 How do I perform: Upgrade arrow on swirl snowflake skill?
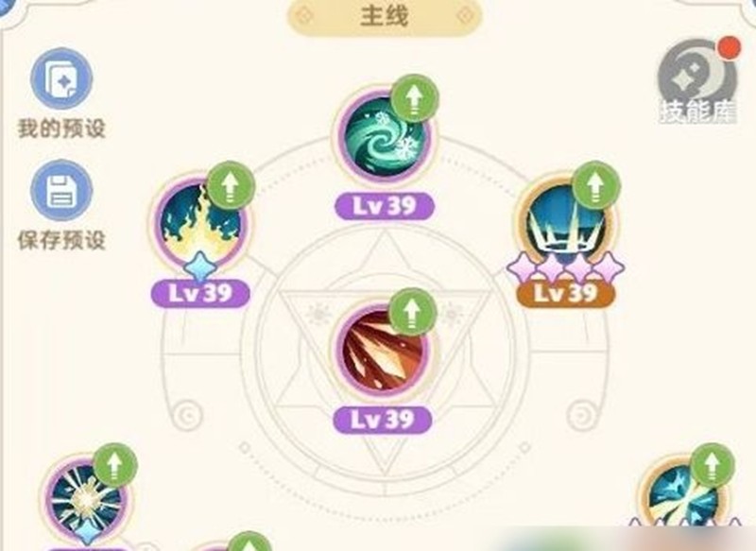click(x=414, y=99)
